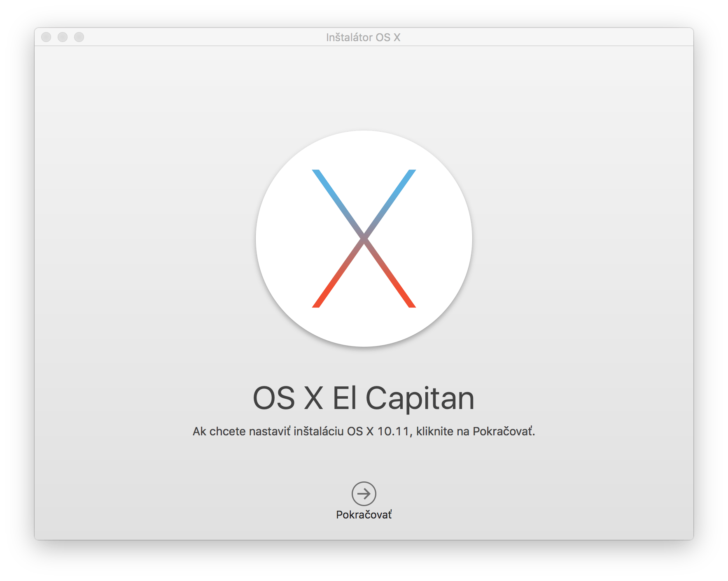Click the Continue arrow circle icon

pyautogui.click(x=364, y=493)
